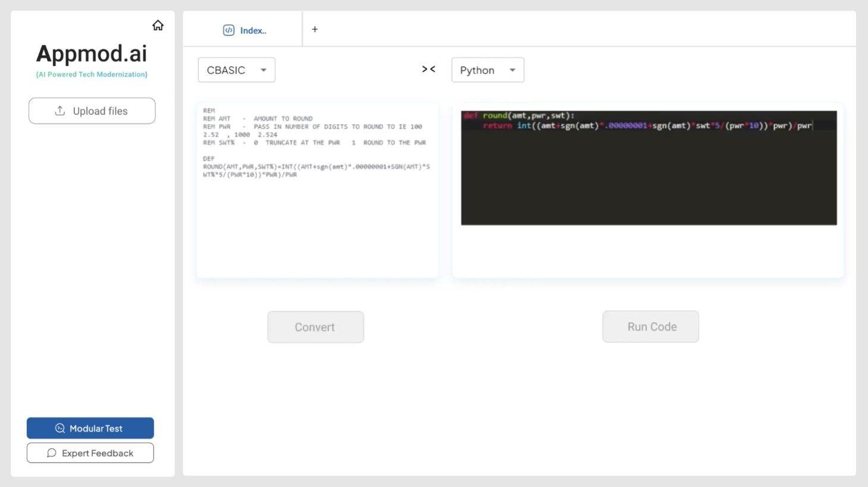The height and width of the screenshot is (487, 868).
Task: Click the 'DEF' line in the CBASIC source
Action: (209, 159)
